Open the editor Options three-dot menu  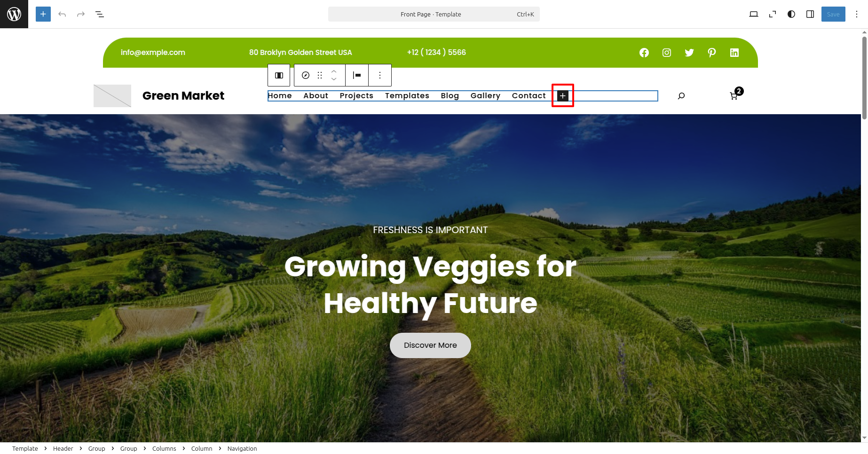point(857,14)
